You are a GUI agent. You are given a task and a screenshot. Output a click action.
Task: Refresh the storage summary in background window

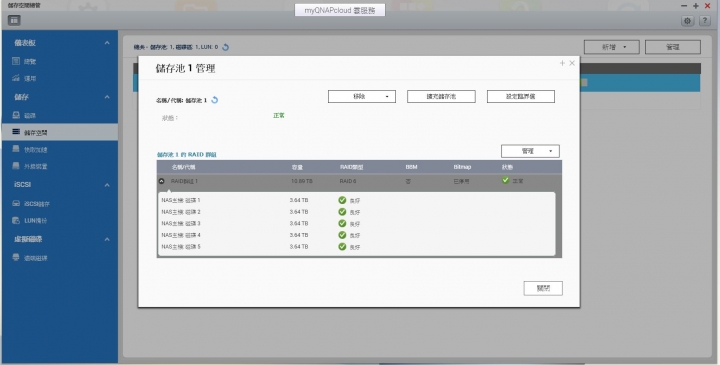coord(225,47)
